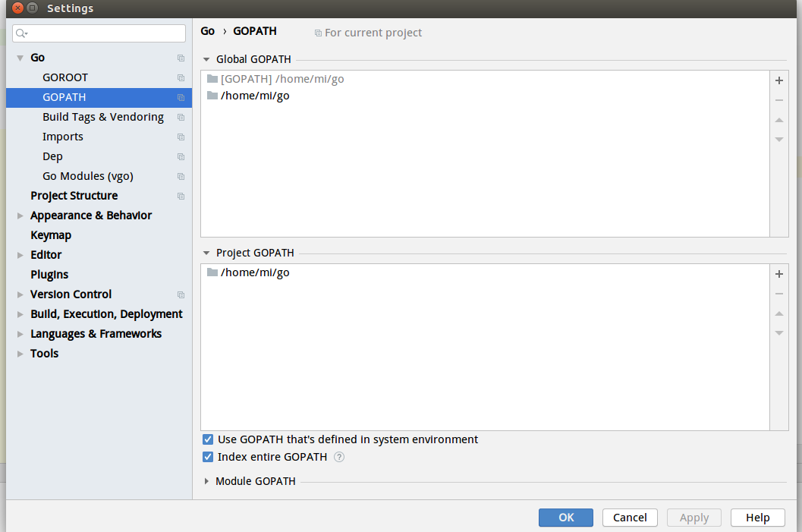Click project-level icon next to Project Structure
Image resolution: width=802 pixels, height=532 pixels.
click(181, 196)
